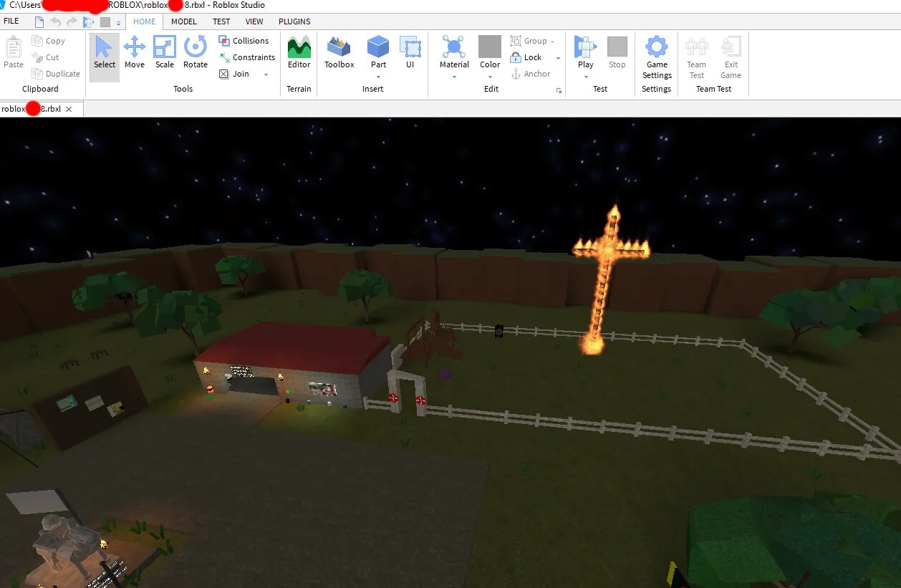Open the Toolbox panel
Image resolution: width=901 pixels, height=588 pixels.
tap(339, 54)
